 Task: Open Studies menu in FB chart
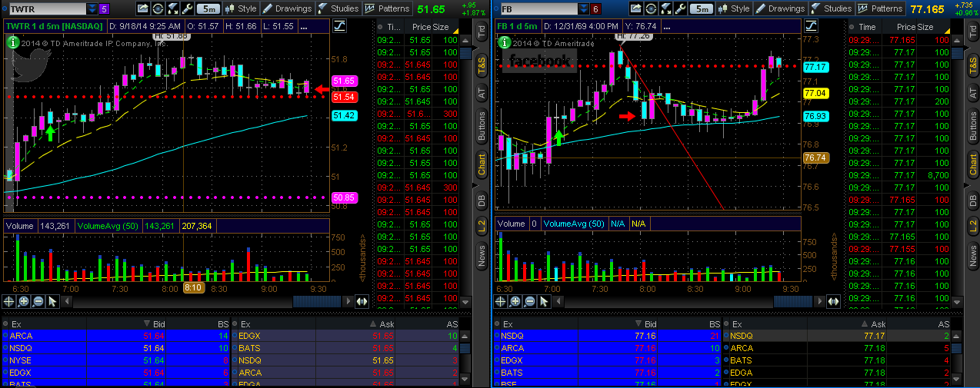tap(831, 9)
